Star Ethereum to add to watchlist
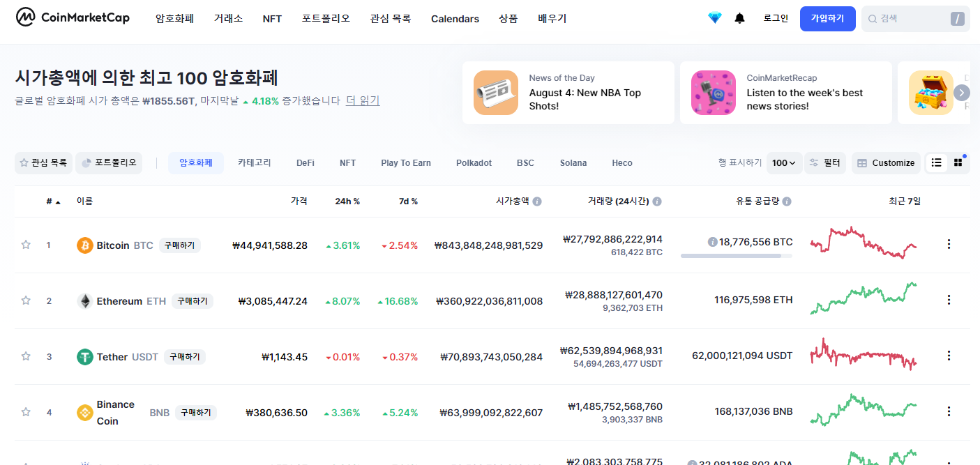Viewport: 980px width, 465px height. (26, 300)
